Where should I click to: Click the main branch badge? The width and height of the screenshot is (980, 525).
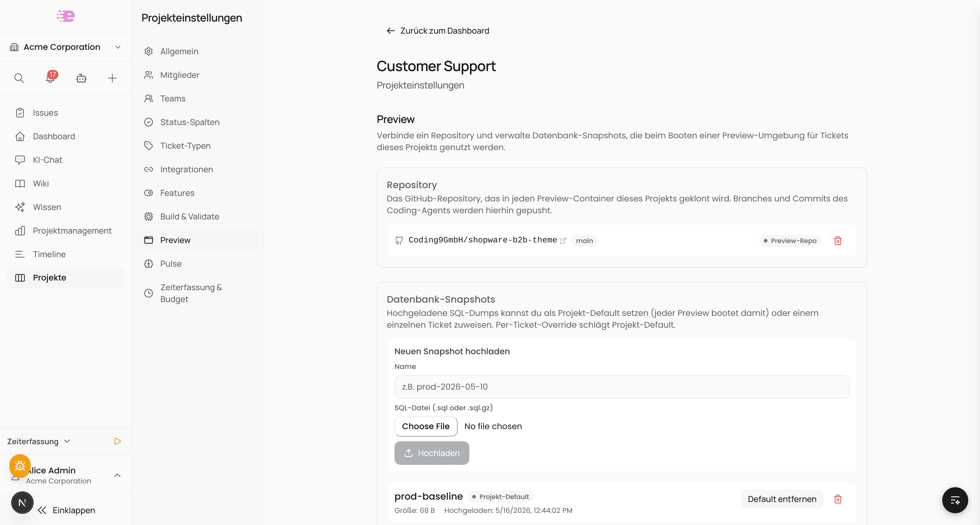(x=584, y=241)
